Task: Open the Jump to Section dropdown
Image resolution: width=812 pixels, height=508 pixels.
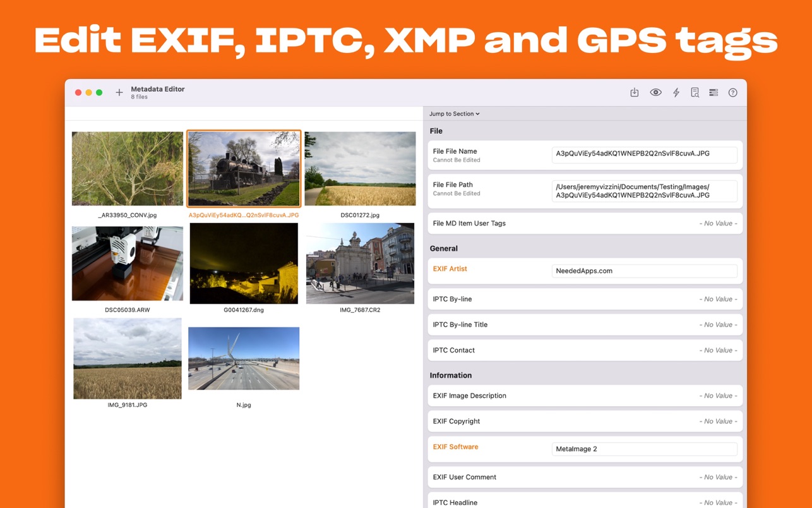Action: click(454, 114)
